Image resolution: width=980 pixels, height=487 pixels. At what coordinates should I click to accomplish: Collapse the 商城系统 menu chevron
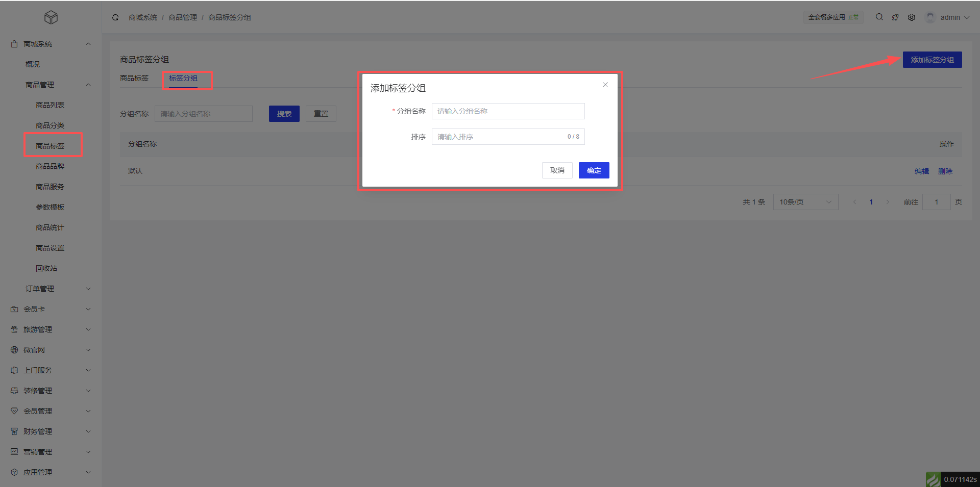tap(88, 44)
